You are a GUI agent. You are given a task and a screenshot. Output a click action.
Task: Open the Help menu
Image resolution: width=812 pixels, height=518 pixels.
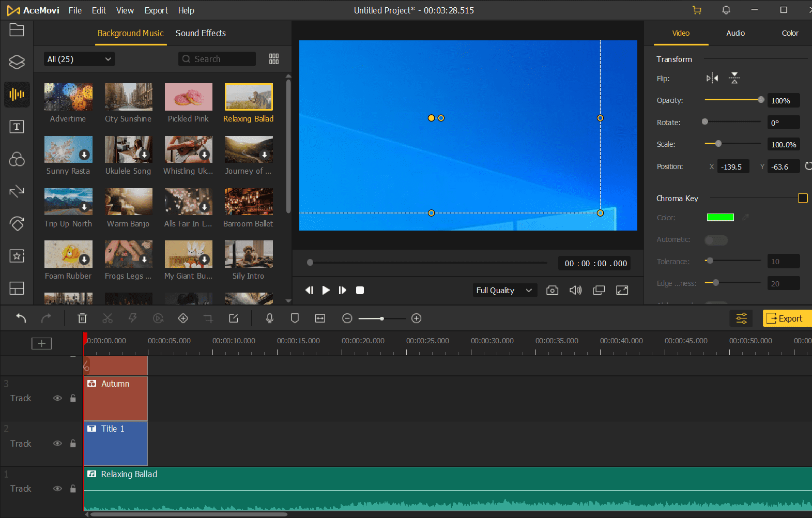click(x=186, y=10)
